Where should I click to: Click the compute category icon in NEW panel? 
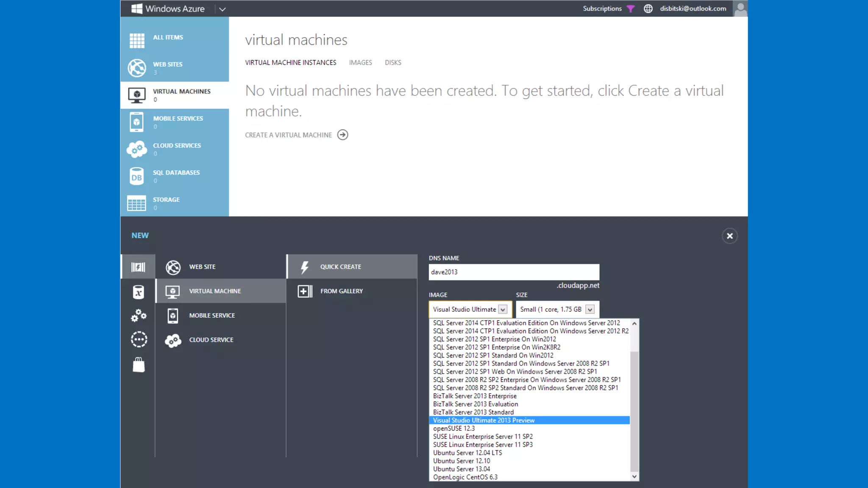[138, 267]
